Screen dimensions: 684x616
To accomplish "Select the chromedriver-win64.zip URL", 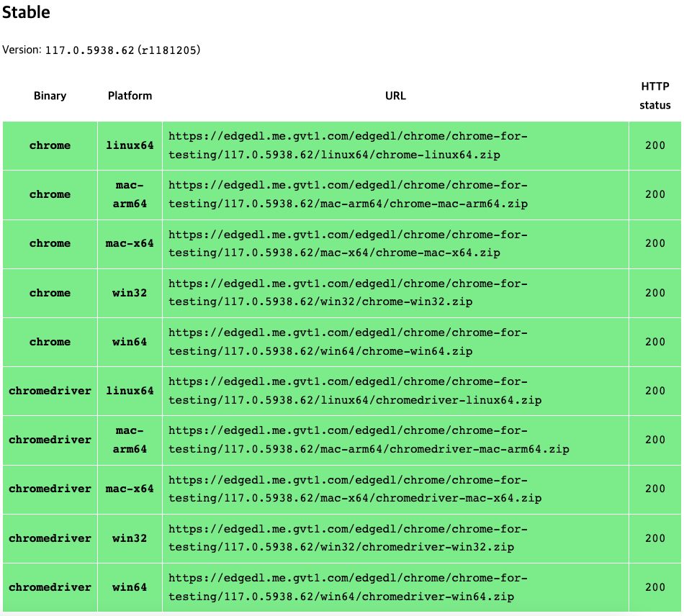I will point(348,587).
